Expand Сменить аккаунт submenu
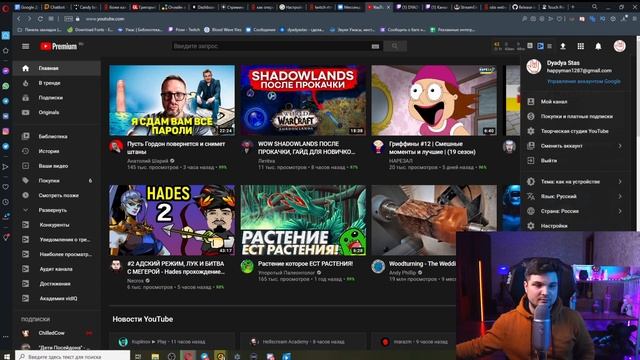 tap(576, 146)
